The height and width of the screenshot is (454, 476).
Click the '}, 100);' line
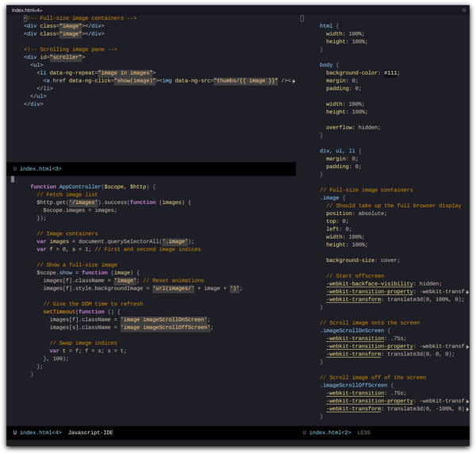click(x=56, y=359)
